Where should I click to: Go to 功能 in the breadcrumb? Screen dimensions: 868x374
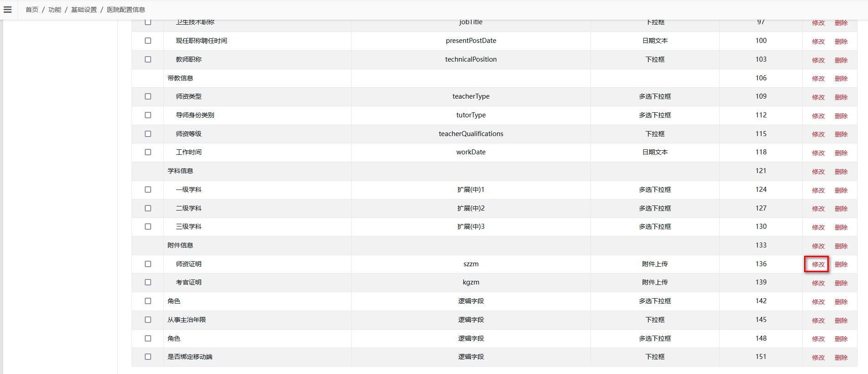point(55,10)
